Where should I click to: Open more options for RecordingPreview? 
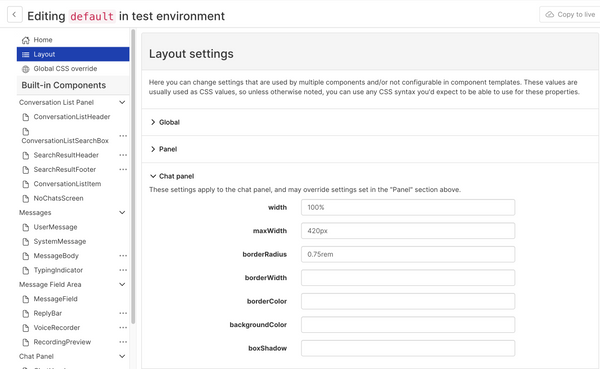click(x=123, y=342)
